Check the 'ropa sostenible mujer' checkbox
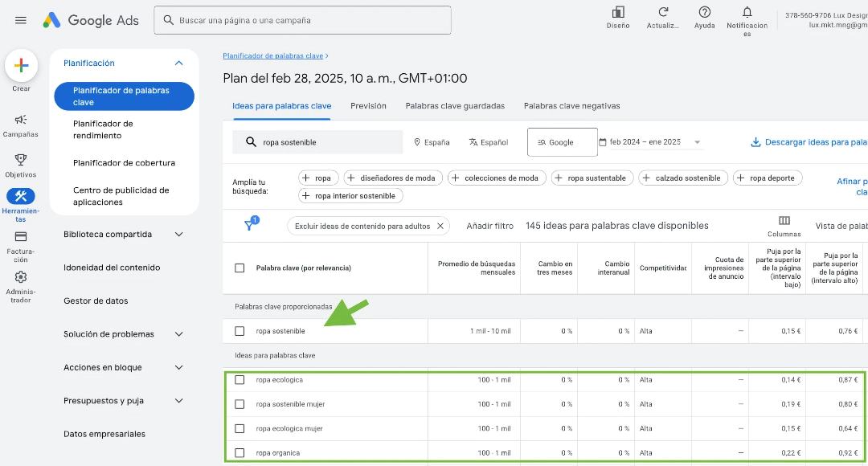This screenshot has width=868, height=466. pyautogui.click(x=240, y=404)
